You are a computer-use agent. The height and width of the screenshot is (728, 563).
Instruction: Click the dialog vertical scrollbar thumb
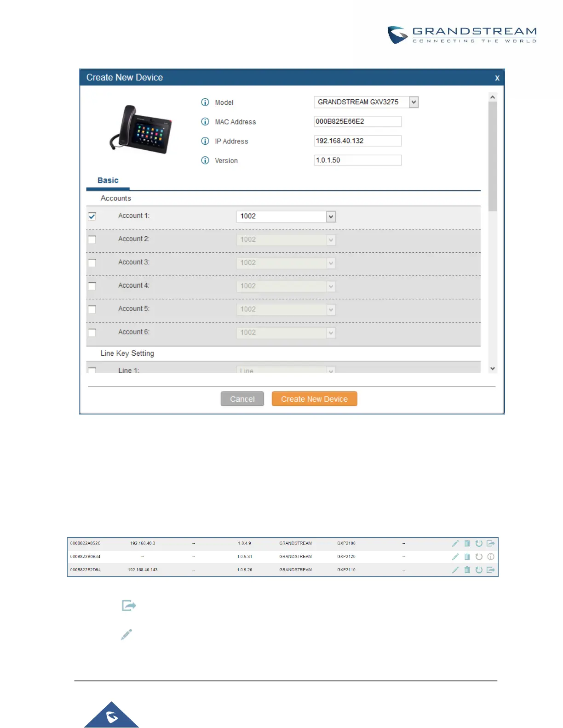[x=493, y=156]
